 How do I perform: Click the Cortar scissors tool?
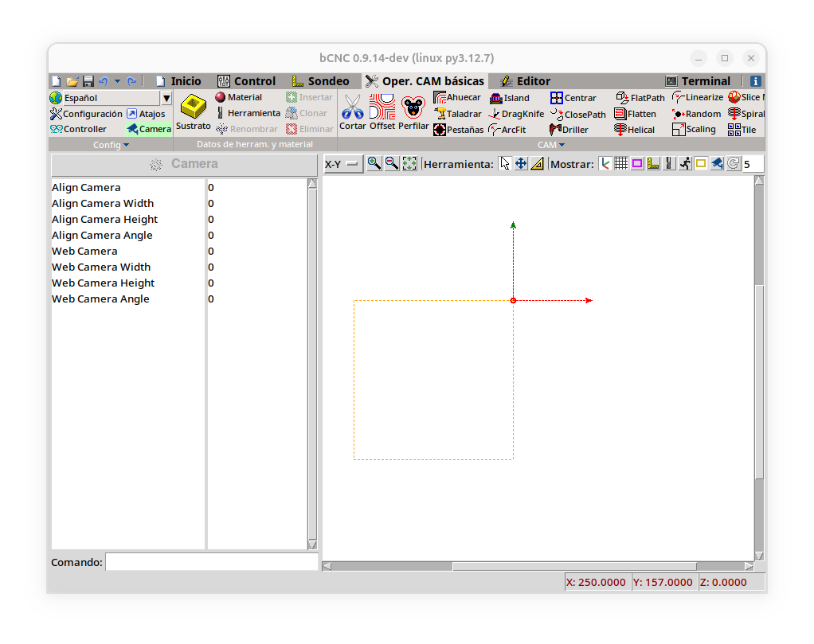353,112
